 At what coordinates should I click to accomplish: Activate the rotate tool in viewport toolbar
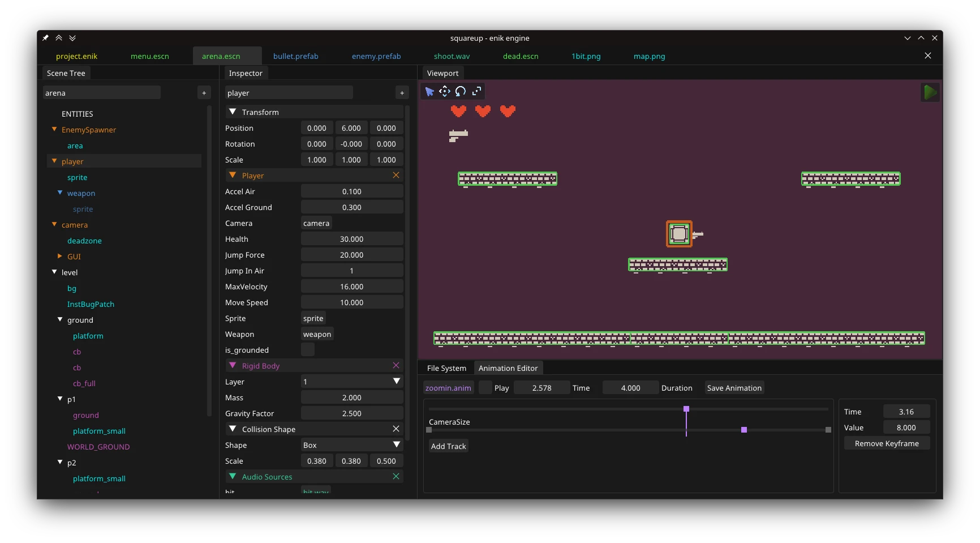pos(461,92)
